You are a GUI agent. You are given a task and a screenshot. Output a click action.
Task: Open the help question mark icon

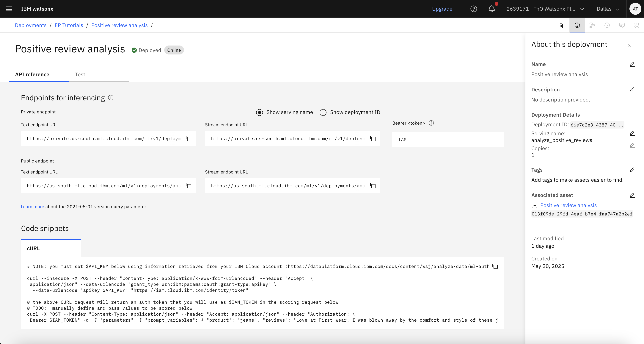pos(474,9)
